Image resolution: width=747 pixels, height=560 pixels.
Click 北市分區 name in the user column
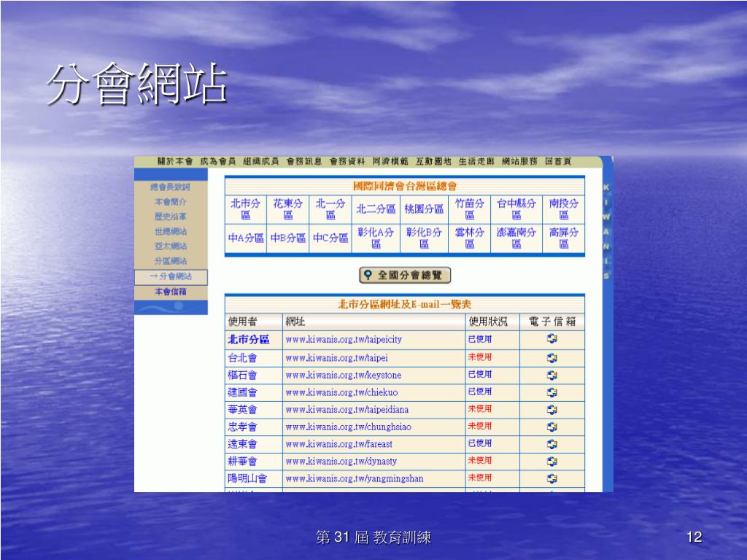pyautogui.click(x=249, y=340)
